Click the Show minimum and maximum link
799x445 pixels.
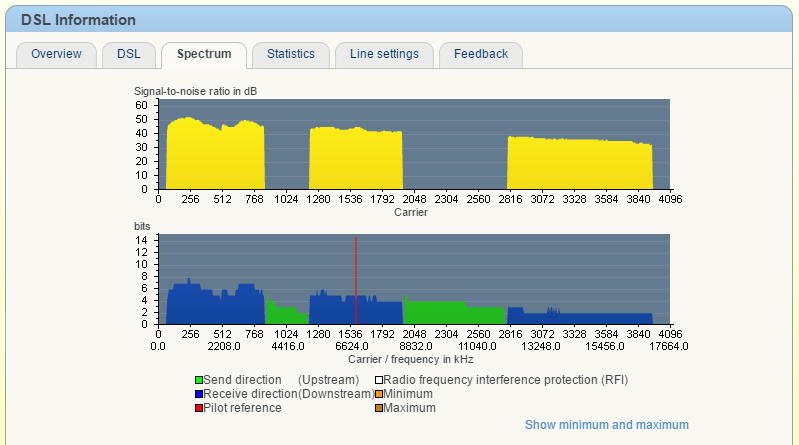tap(606, 425)
